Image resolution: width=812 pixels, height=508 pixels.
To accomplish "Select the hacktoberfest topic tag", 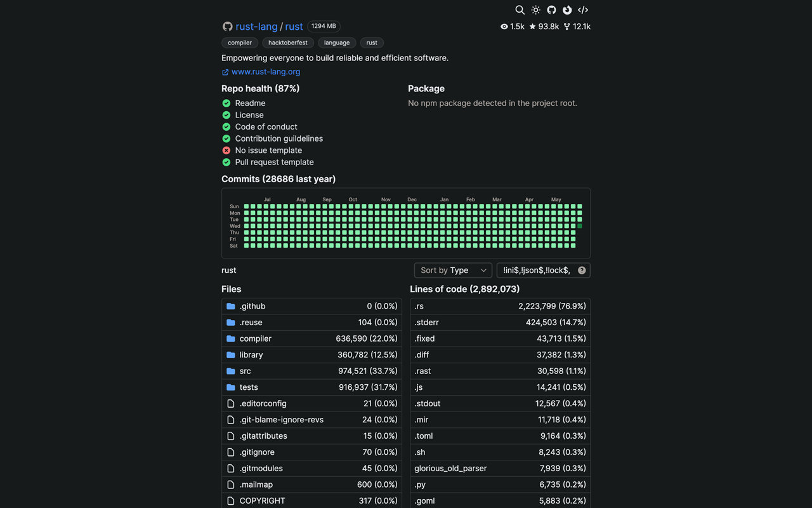I will (x=287, y=43).
